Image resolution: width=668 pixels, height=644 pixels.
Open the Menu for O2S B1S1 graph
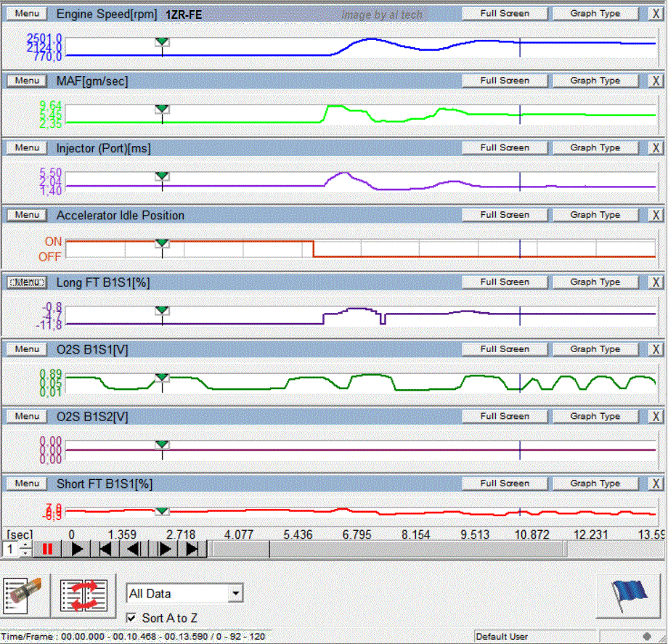[27, 349]
